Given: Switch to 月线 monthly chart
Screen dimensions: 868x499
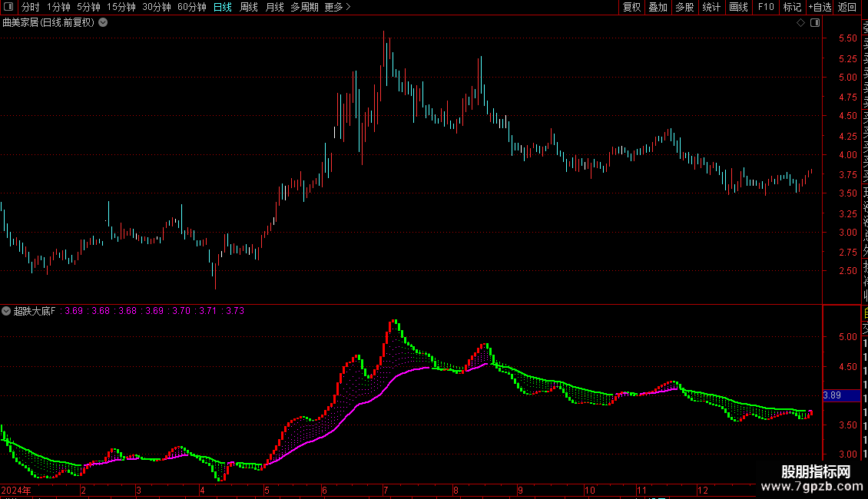Looking at the screenshot, I should [x=274, y=7].
